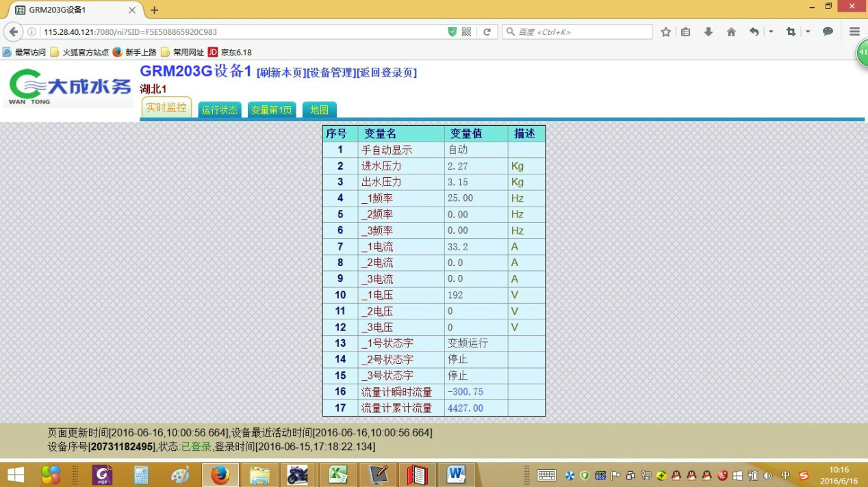Switch to the 运行状态 tab
Image resolution: width=868 pixels, height=487 pixels.
click(x=219, y=110)
